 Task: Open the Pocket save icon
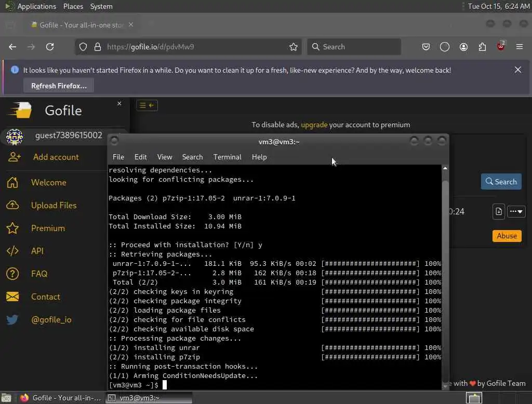click(426, 47)
